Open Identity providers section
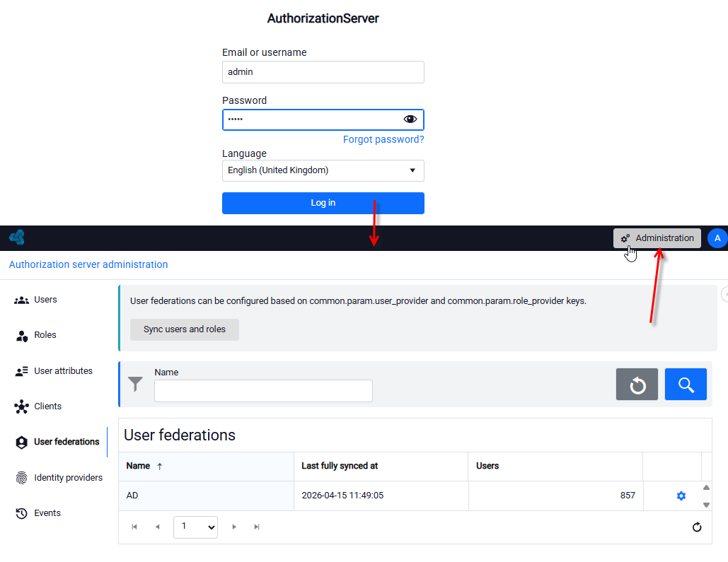Screen dimensions: 728x562 point(59,478)
